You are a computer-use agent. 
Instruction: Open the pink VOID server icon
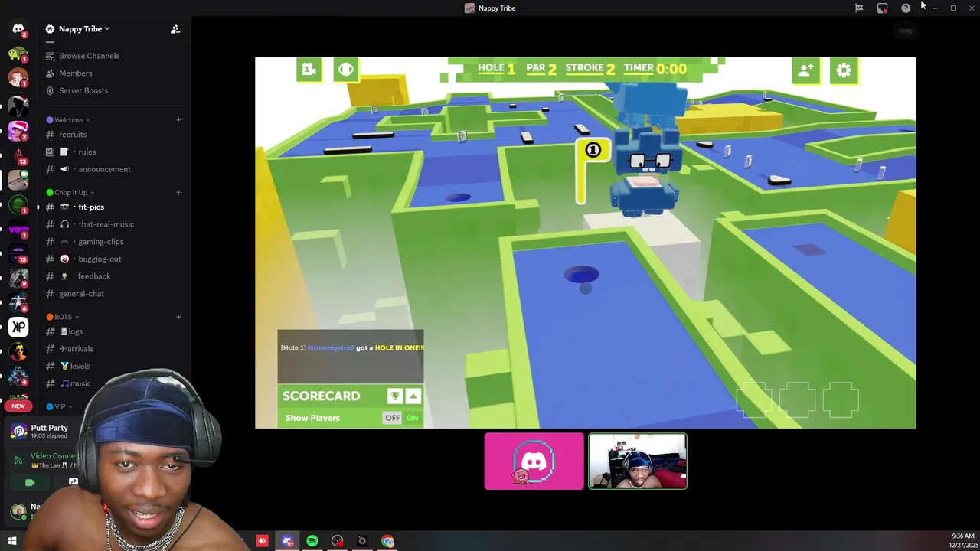(x=18, y=229)
